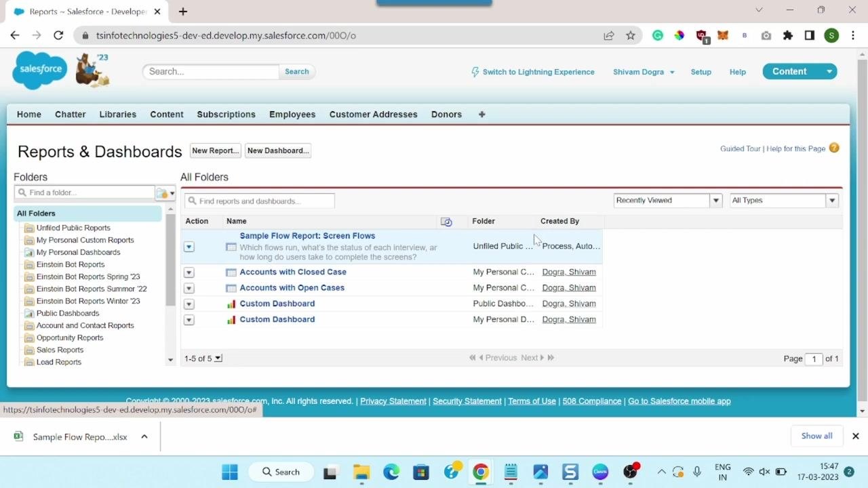Share this page via the share icon
Screen dimensions: 868x488
[x=609, y=35]
